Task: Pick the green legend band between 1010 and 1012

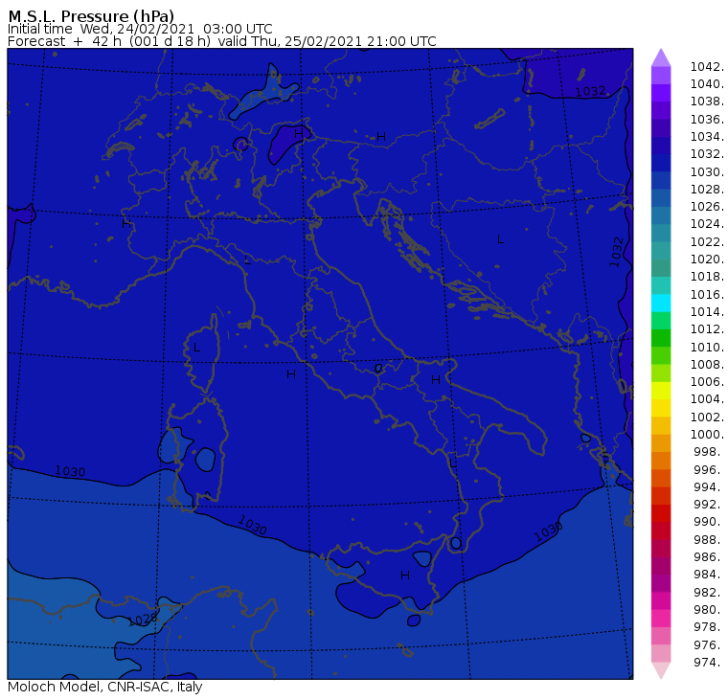Action: click(661, 338)
